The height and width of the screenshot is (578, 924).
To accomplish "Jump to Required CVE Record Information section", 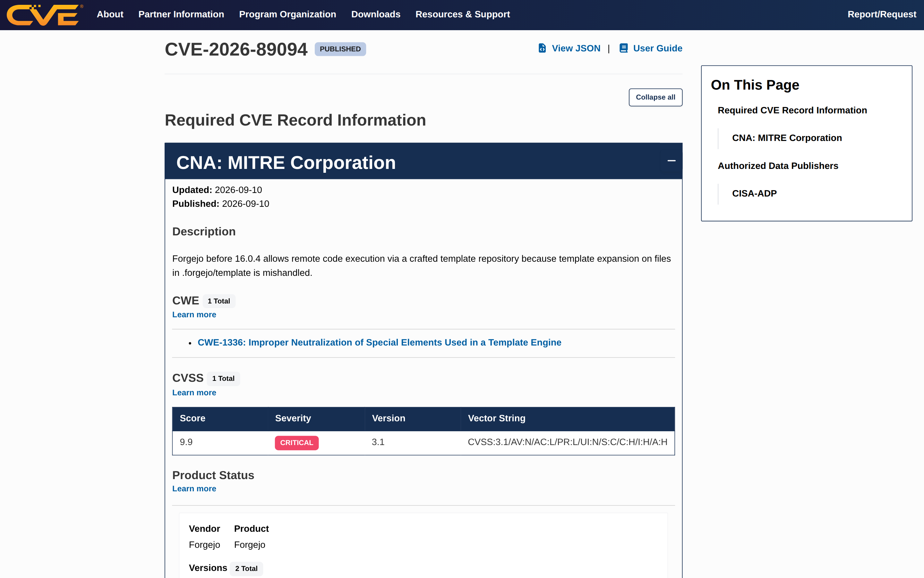I will (x=792, y=110).
